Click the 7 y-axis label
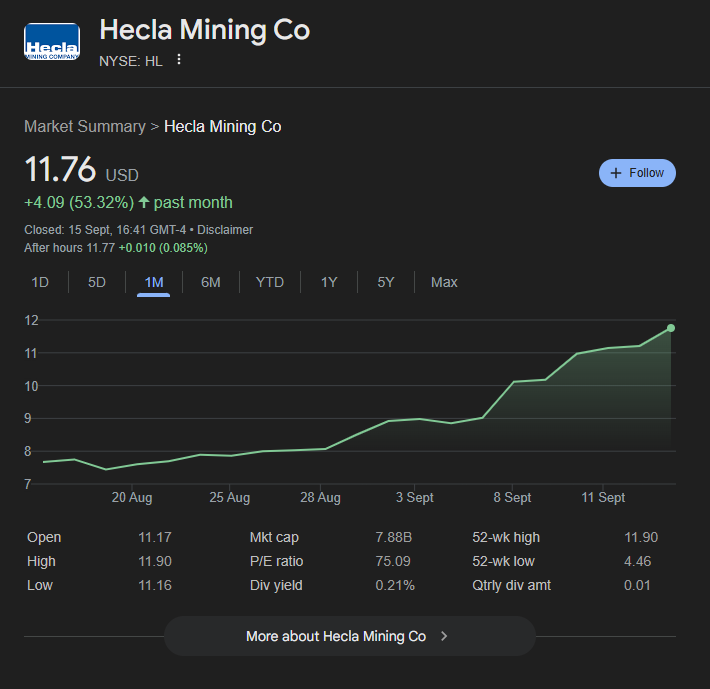This screenshot has height=689, width=710. point(28,484)
